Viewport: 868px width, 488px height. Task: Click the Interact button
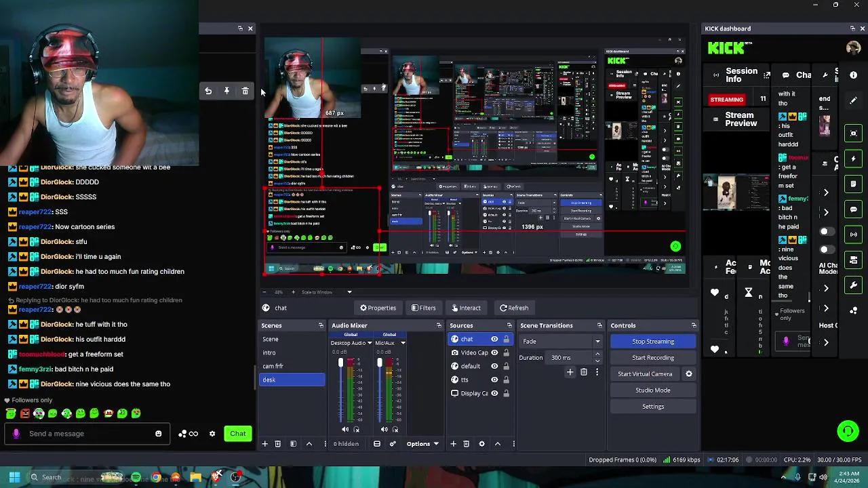pos(465,308)
